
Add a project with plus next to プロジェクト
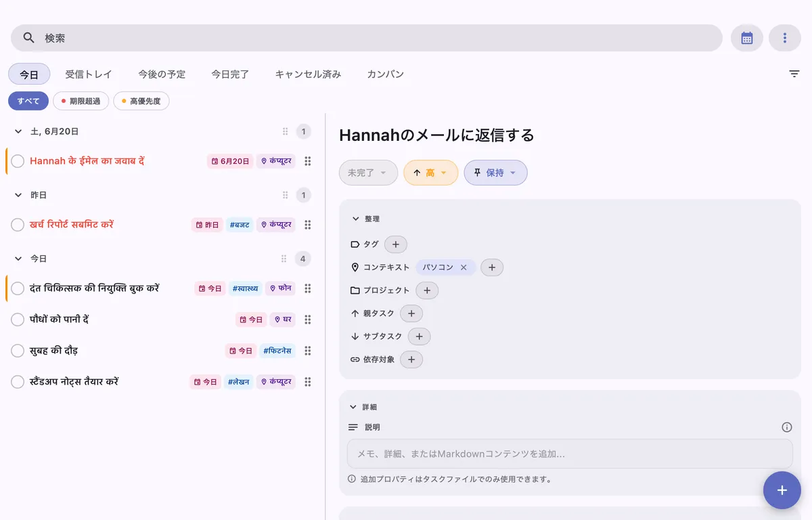[x=427, y=290]
